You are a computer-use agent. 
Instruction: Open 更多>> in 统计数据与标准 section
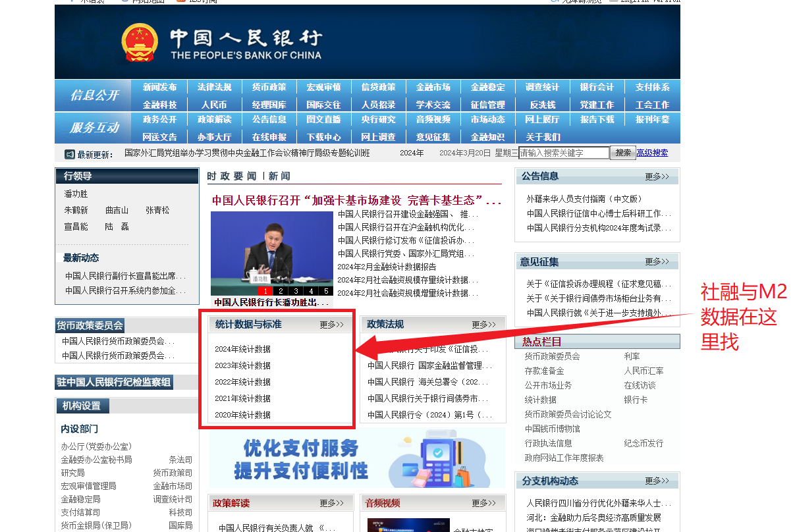click(x=332, y=325)
